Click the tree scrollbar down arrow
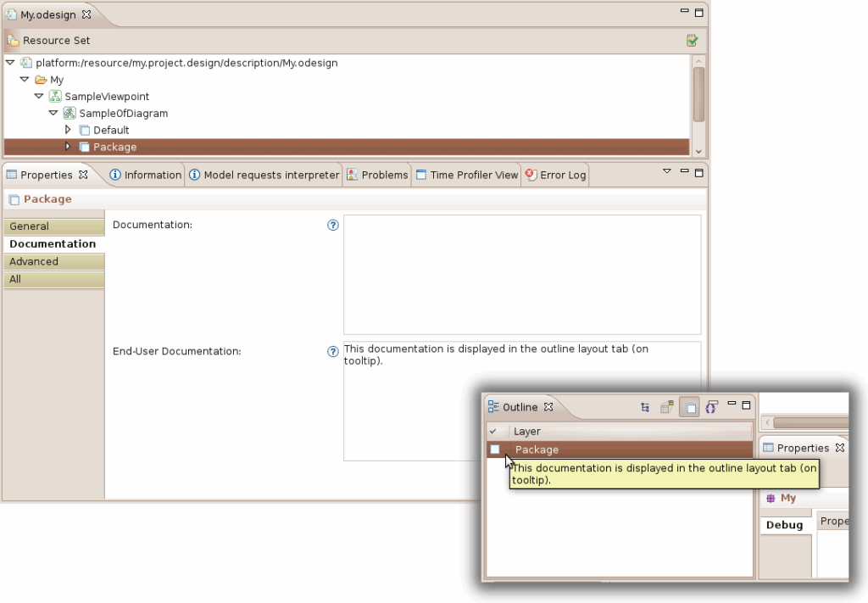This screenshot has width=868, height=603. point(698,151)
